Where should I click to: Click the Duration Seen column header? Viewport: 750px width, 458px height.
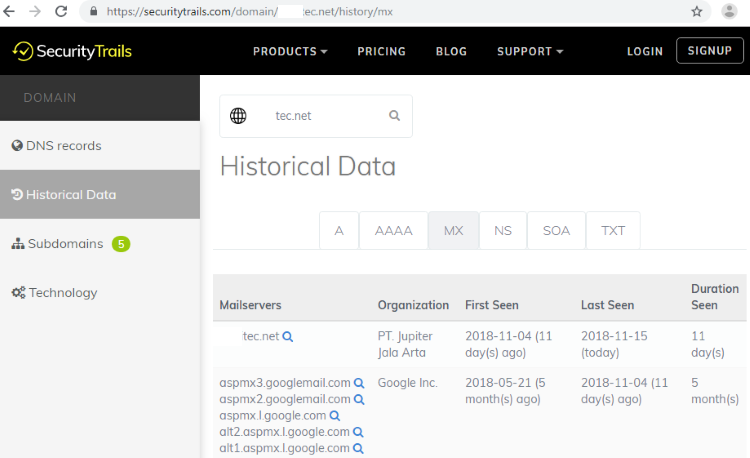click(715, 297)
